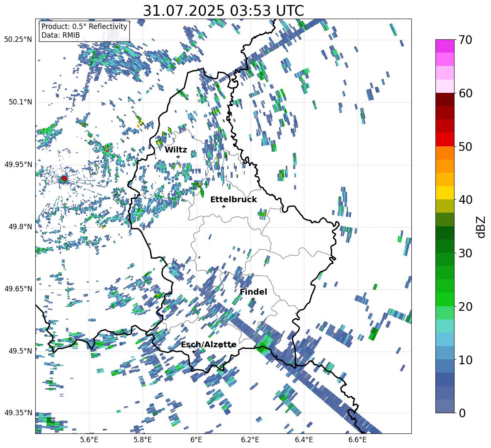Image resolution: width=491 pixels, height=448 pixels.
Task: Click the Ettelbruck city label
Action: (x=233, y=200)
